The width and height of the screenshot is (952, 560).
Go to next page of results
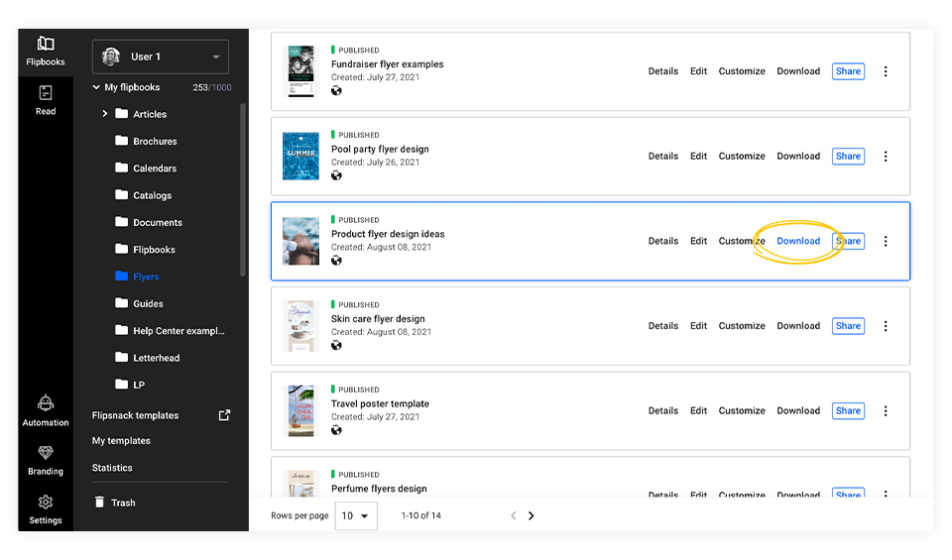[x=532, y=515]
